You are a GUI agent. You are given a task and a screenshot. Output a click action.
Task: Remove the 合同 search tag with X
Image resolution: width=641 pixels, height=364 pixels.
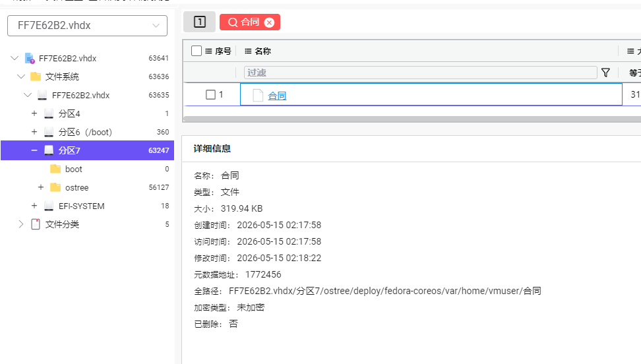pos(270,22)
